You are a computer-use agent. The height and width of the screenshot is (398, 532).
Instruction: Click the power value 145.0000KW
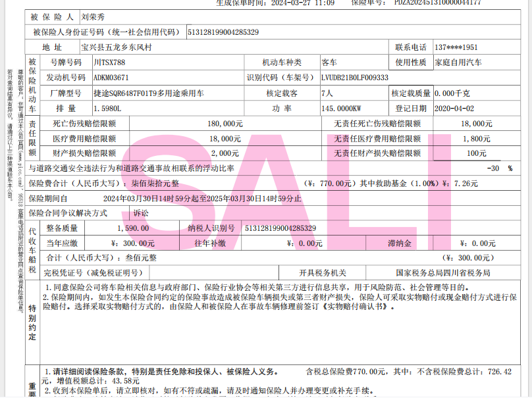(x=341, y=109)
